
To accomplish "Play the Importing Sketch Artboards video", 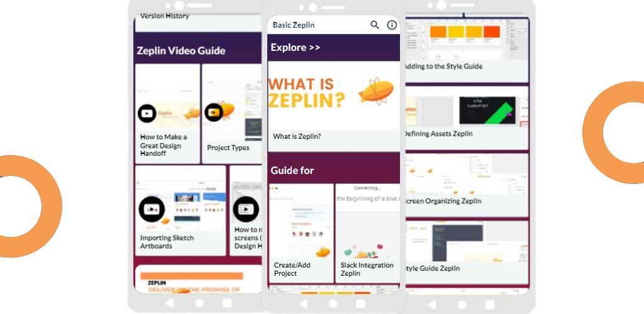I will click(x=152, y=210).
